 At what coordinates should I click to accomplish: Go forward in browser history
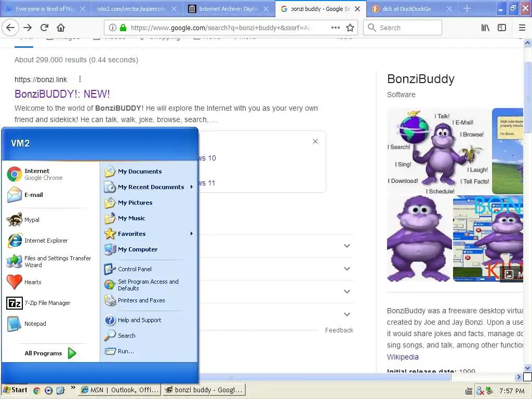28,28
